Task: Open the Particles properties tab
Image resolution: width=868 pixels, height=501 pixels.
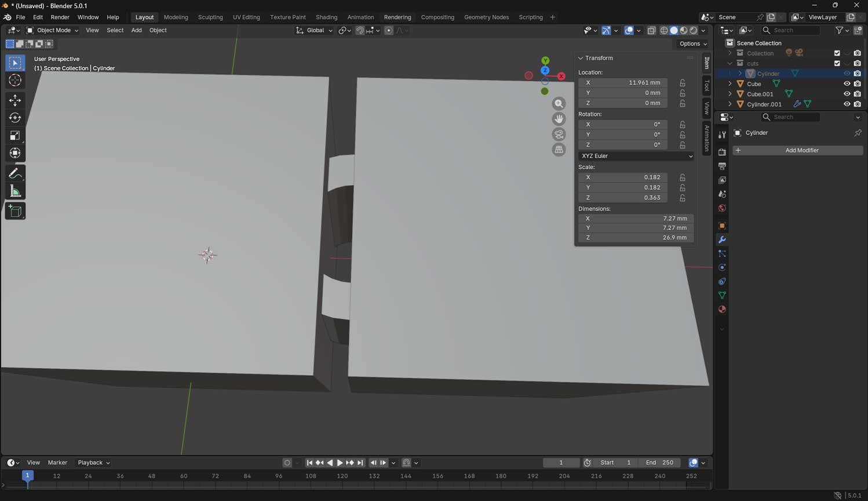Action: coord(722,253)
